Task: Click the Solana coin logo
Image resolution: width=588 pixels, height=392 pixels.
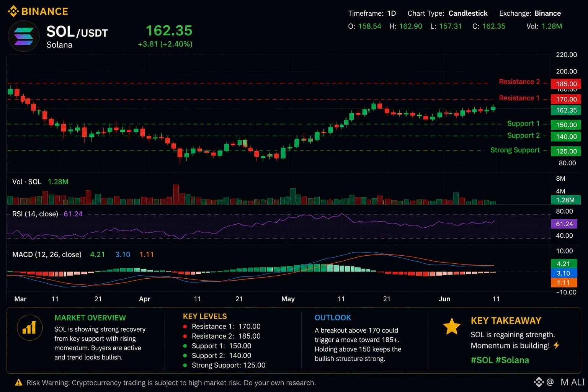Action: click(23, 36)
